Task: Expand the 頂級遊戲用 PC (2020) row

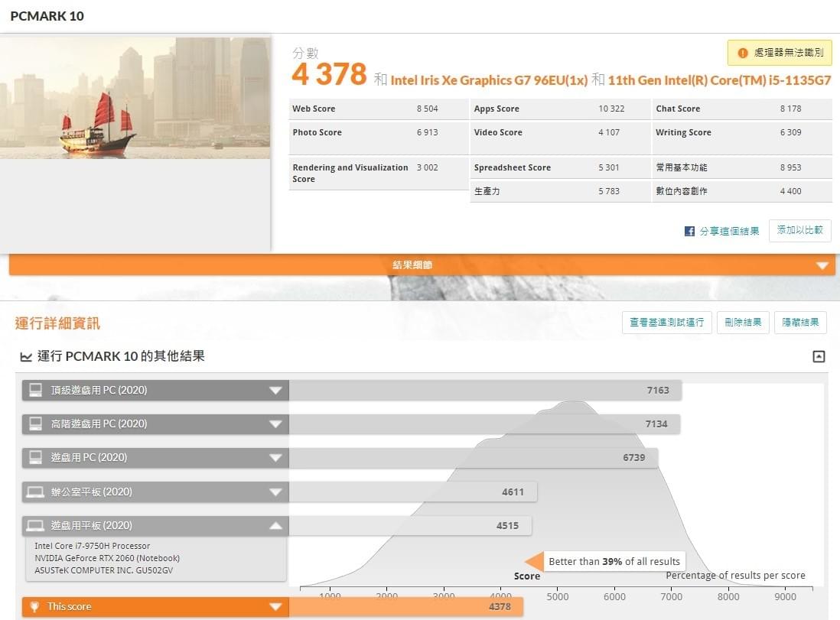Action: point(275,391)
